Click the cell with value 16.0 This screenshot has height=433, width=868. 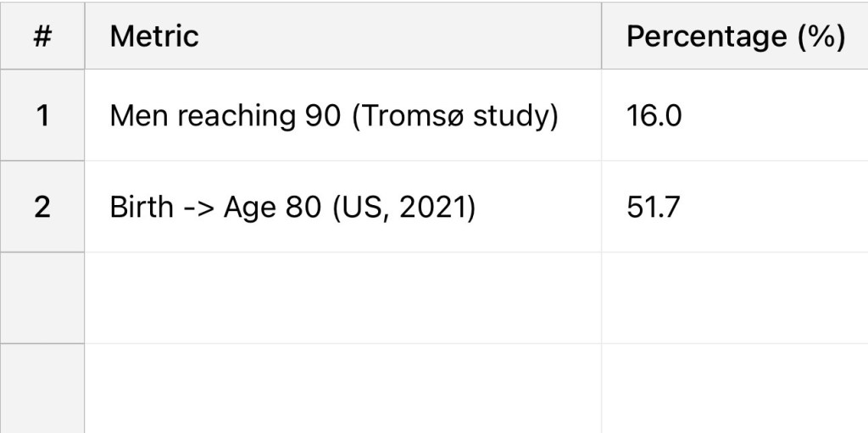(x=654, y=115)
